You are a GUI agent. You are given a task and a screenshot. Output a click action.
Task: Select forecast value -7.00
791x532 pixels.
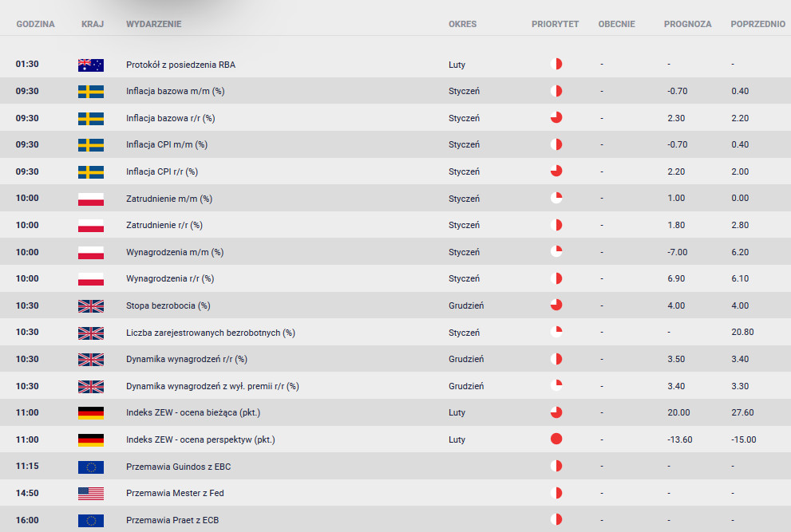pos(677,252)
